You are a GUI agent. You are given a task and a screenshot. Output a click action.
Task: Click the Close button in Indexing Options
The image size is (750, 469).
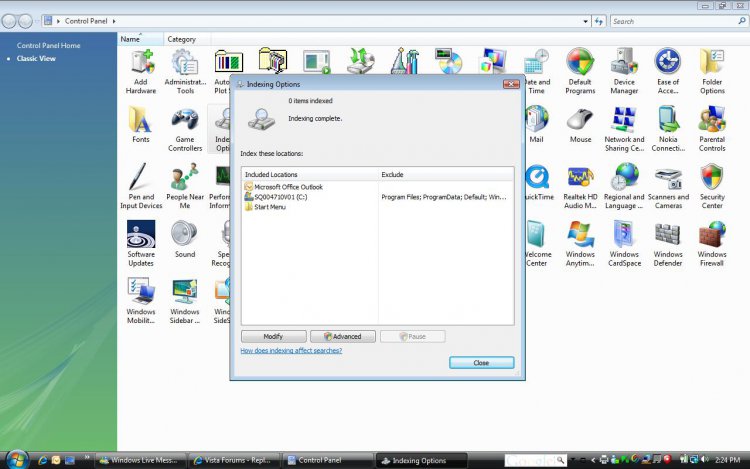coord(482,363)
